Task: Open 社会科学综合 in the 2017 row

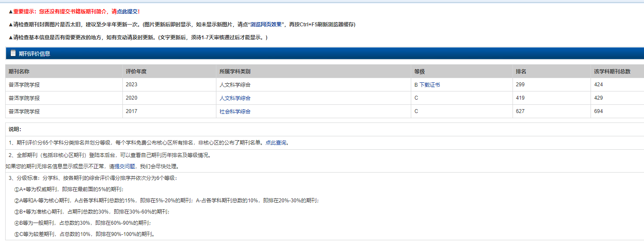Action: (x=235, y=112)
